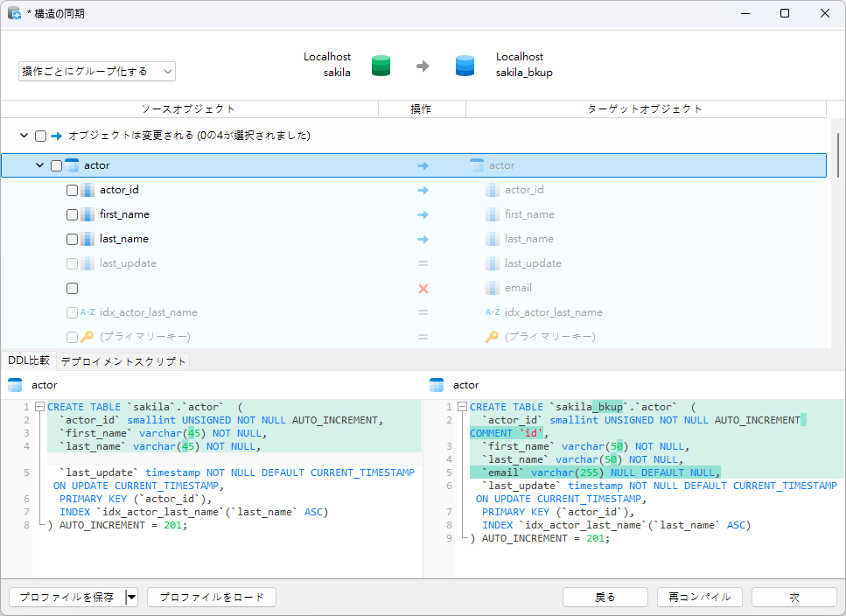Screen dimensions: 846x616
Task: Click the 次 button
Action: pos(794,597)
